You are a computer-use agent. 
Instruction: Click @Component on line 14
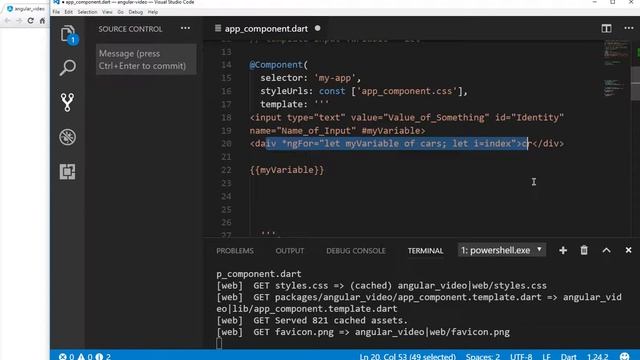click(x=276, y=65)
